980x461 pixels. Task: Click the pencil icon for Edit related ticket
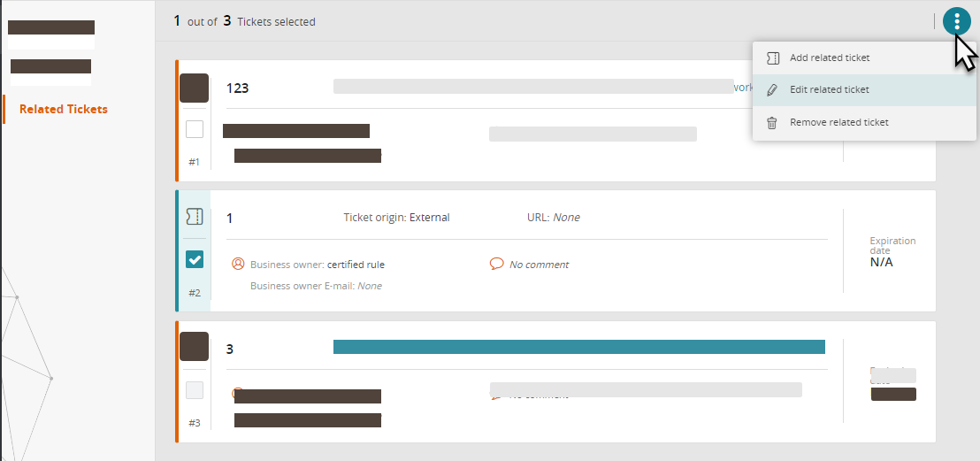pyautogui.click(x=772, y=90)
